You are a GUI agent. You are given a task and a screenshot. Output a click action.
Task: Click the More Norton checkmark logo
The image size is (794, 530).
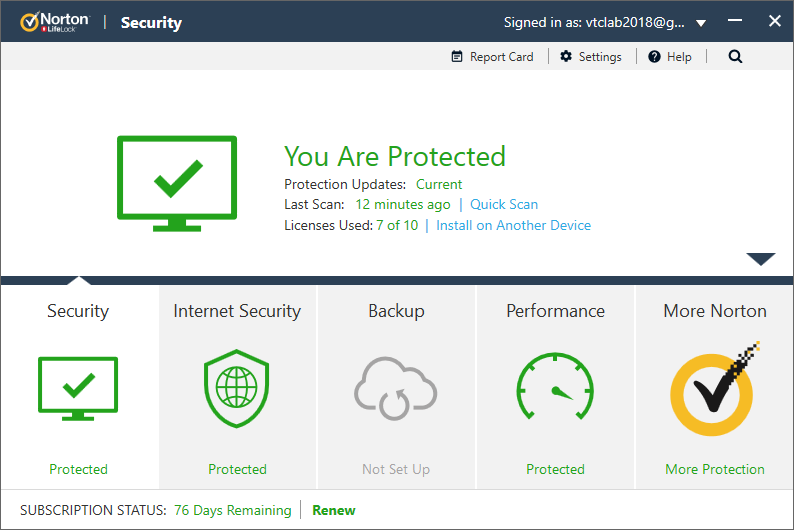714,385
